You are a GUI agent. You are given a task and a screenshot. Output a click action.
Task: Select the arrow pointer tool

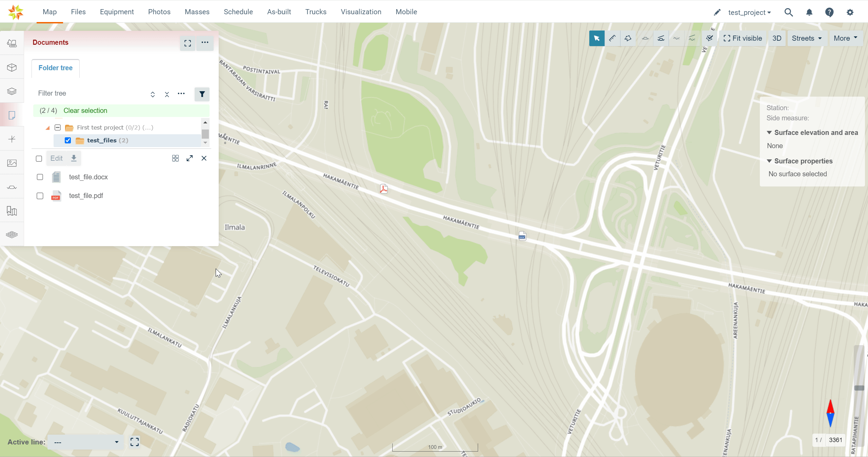click(596, 38)
